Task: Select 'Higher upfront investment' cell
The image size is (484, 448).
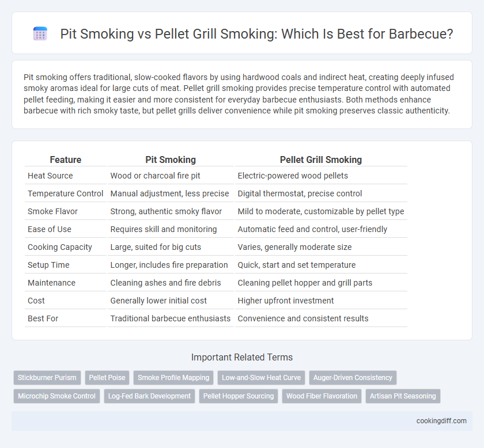Action: (321, 301)
